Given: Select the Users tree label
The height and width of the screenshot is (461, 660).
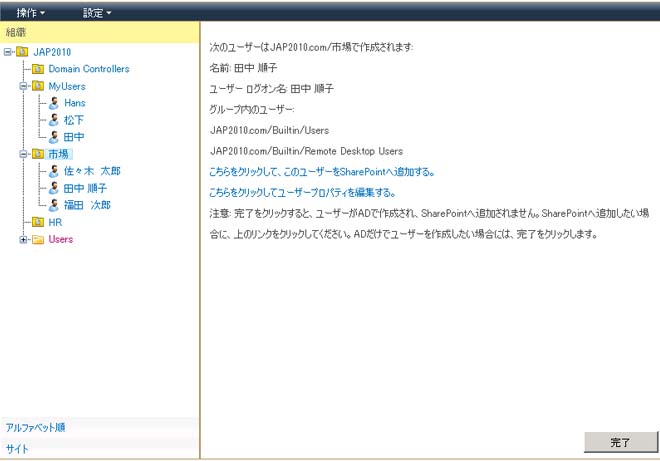Looking at the screenshot, I should pos(61,239).
